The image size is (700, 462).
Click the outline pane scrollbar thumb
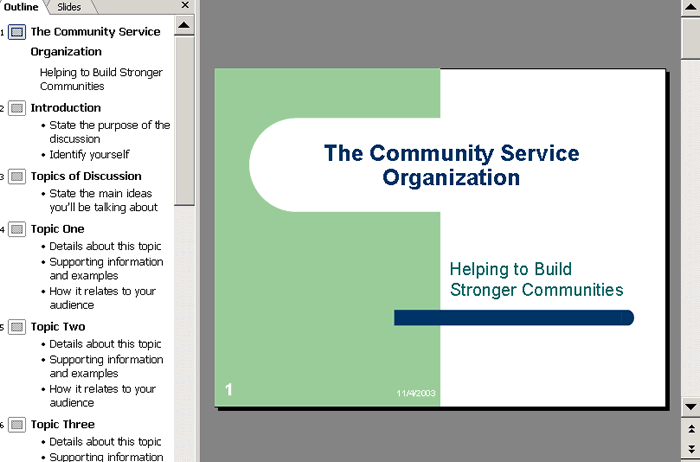tap(184, 120)
